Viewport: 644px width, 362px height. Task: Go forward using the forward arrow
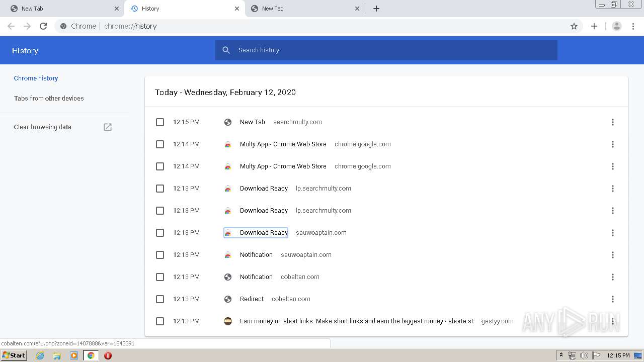(x=27, y=26)
